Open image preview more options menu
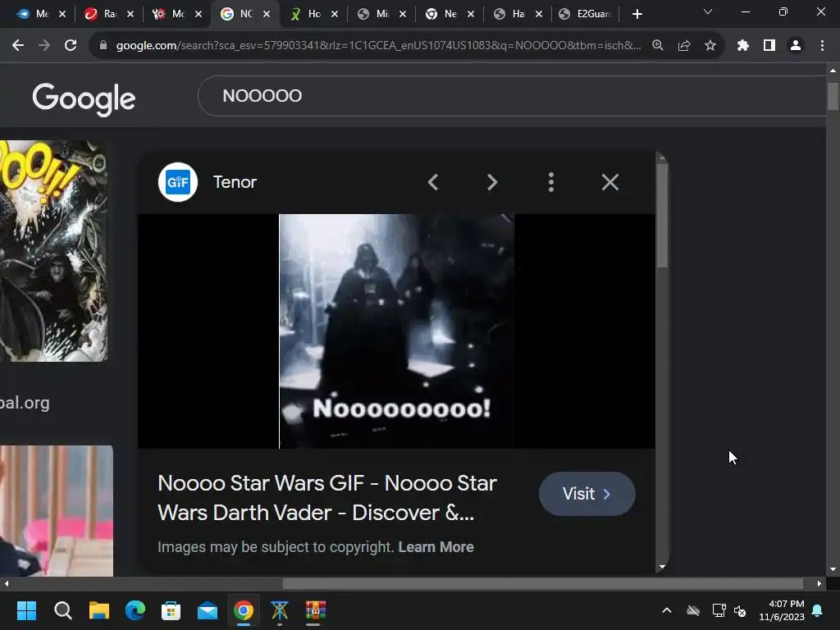Image resolution: width=840 pixels, height=630 pixels. pos(550,182)
